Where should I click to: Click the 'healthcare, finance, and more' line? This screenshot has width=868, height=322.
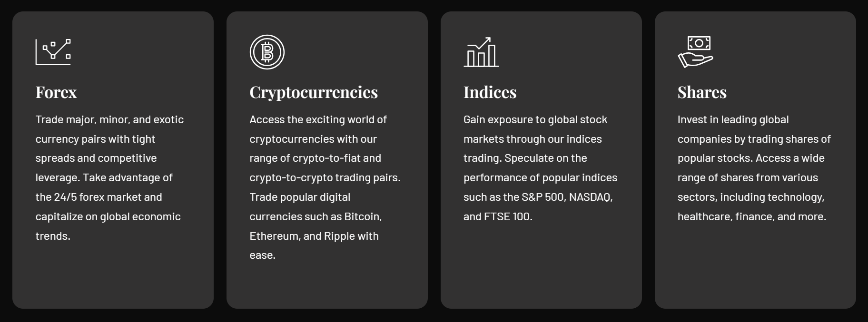coord(752,216)
